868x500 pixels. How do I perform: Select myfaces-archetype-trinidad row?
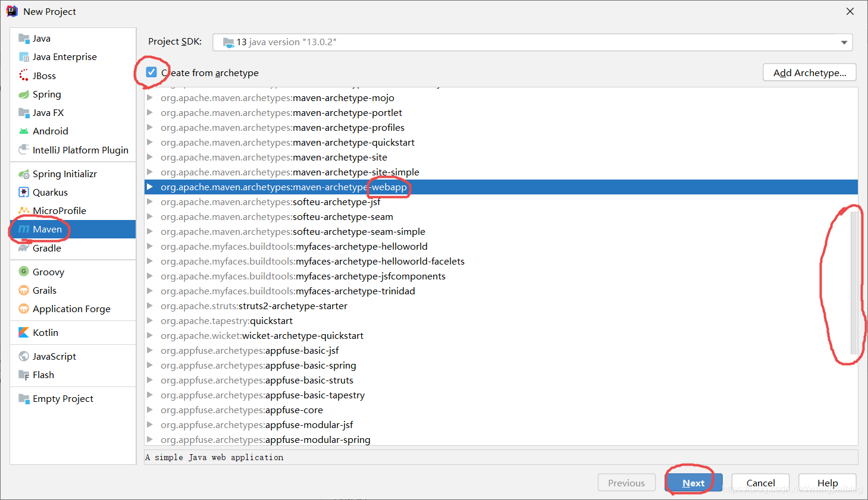click(x=501, y=291)
